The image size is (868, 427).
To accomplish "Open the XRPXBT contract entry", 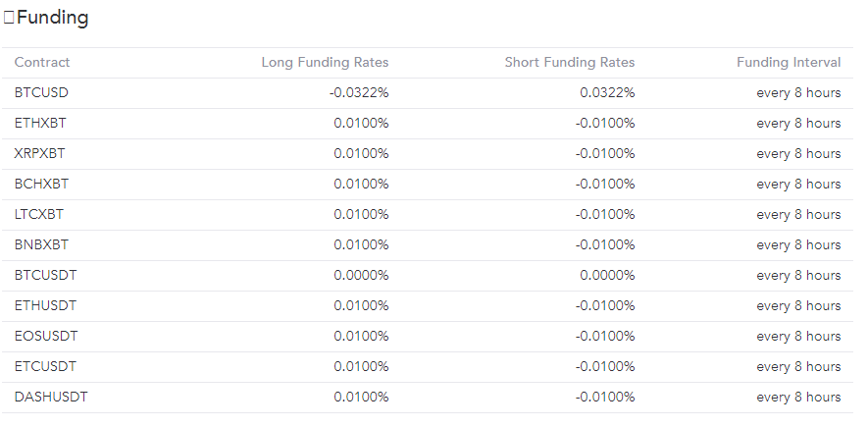I will click(x=40, y=153).
